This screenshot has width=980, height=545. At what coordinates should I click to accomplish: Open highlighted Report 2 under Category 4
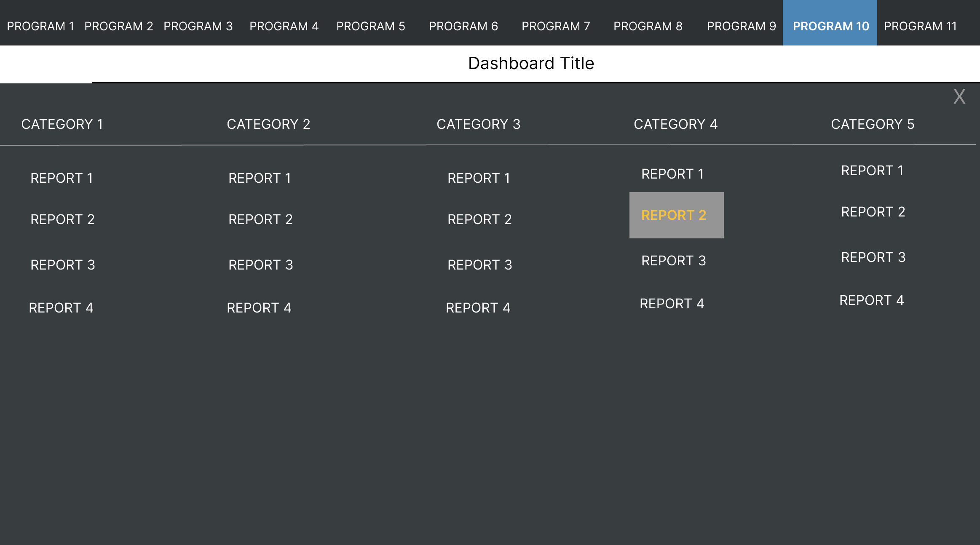pos(674,215)
